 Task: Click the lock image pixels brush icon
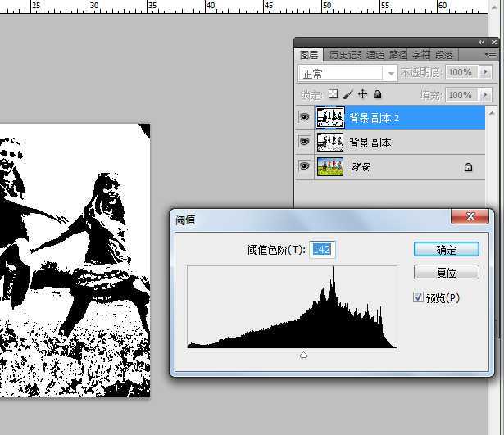click(x=347, y=95)
